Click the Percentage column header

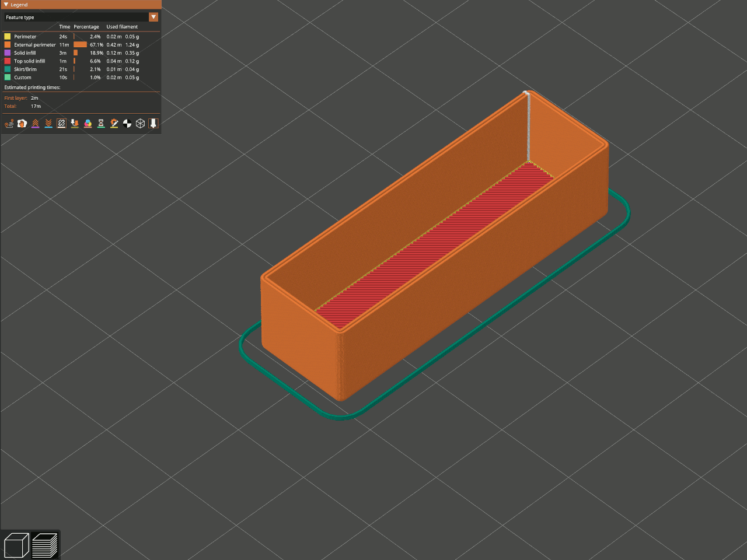point(86,27)
